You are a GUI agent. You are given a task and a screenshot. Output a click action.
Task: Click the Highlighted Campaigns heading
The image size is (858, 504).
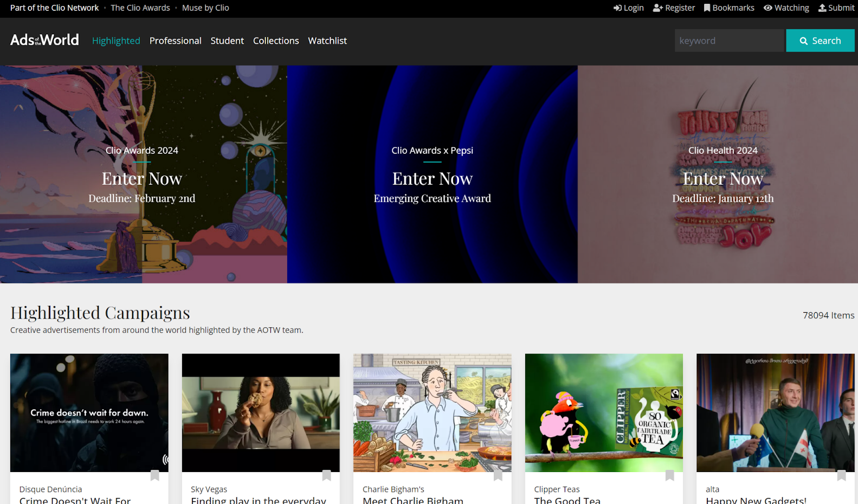[100, 313]
